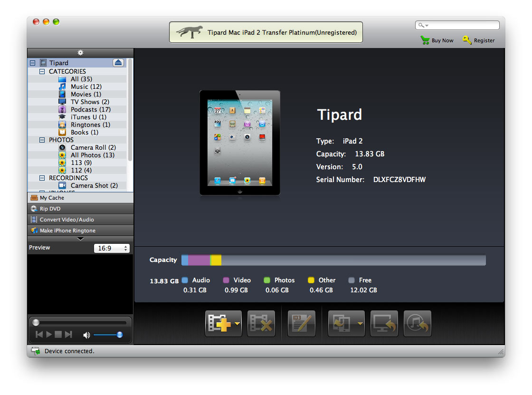Image resolution: width=532 pixels, height=395 pixels.
Task: Click the Device connected status icon
Action: click(x=36, y=351)
